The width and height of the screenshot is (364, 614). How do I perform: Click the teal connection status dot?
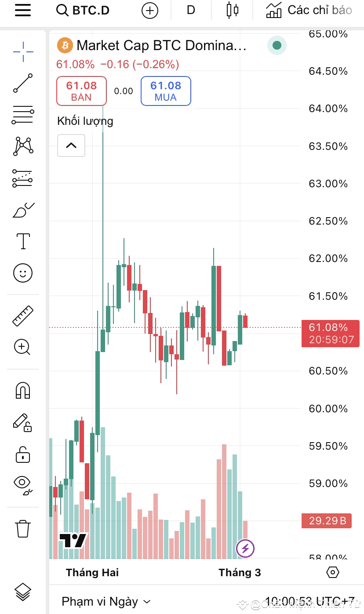(277, 45)
